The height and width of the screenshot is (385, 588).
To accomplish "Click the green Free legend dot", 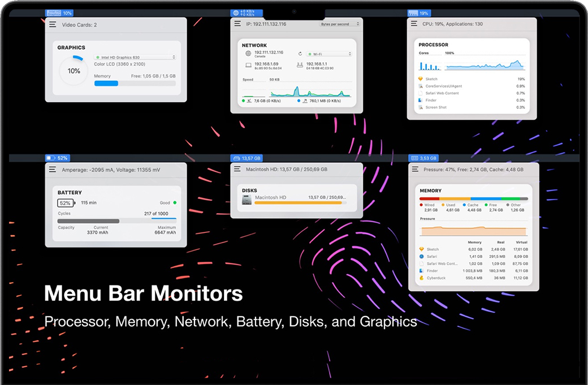I will coord(486,205).
